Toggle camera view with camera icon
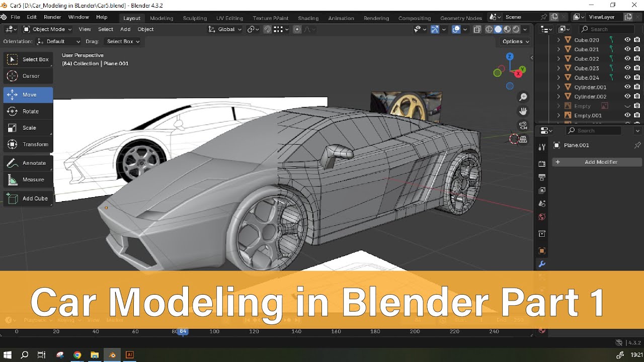The width and height of the screenshot is (644, 362). pyautogui.click(x=523, y=125)
